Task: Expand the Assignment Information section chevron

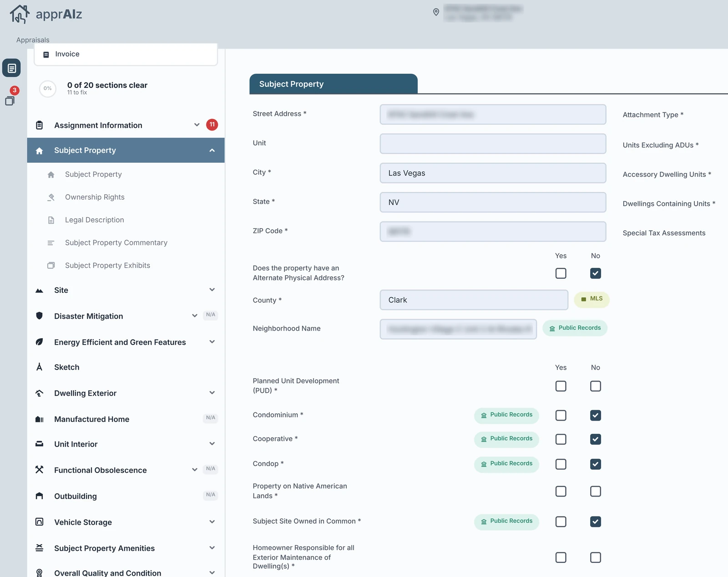Action: (197, 125)
